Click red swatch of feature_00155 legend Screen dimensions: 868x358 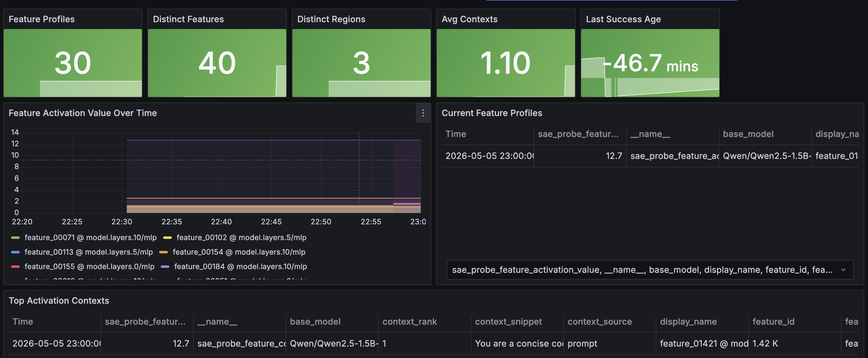coord(15,267)
